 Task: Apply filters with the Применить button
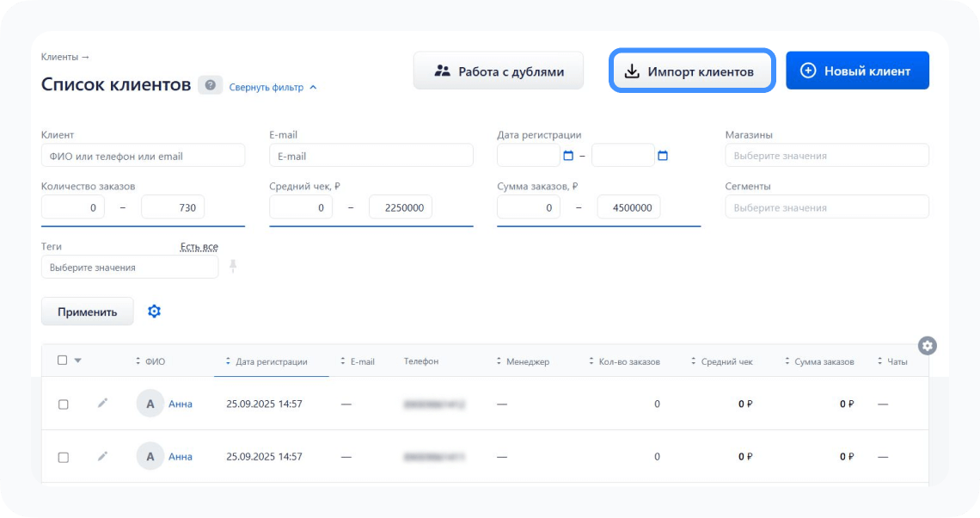[x=87, y=311]
